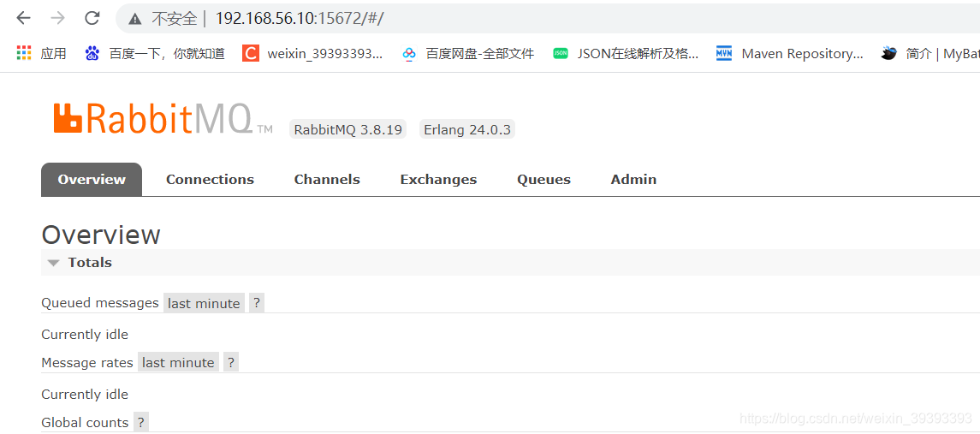The width and height of the screenshot is (980, 434).
Task: Change Message rates last minute range
Action: (178, 363)
